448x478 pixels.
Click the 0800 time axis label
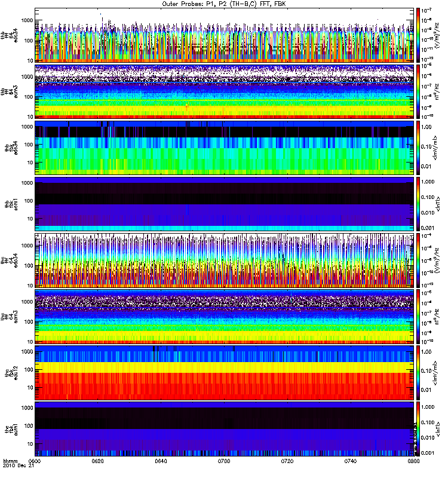pos(412,462)
